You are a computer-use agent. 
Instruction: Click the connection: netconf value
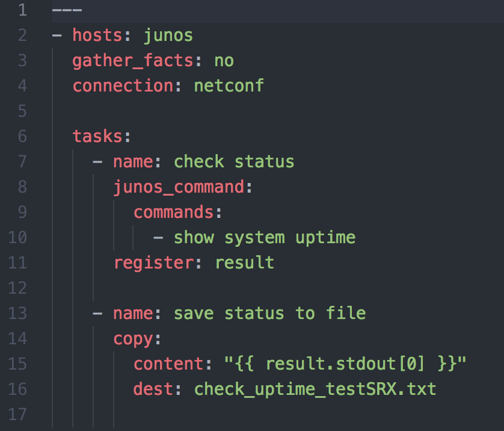coord(229,85)
